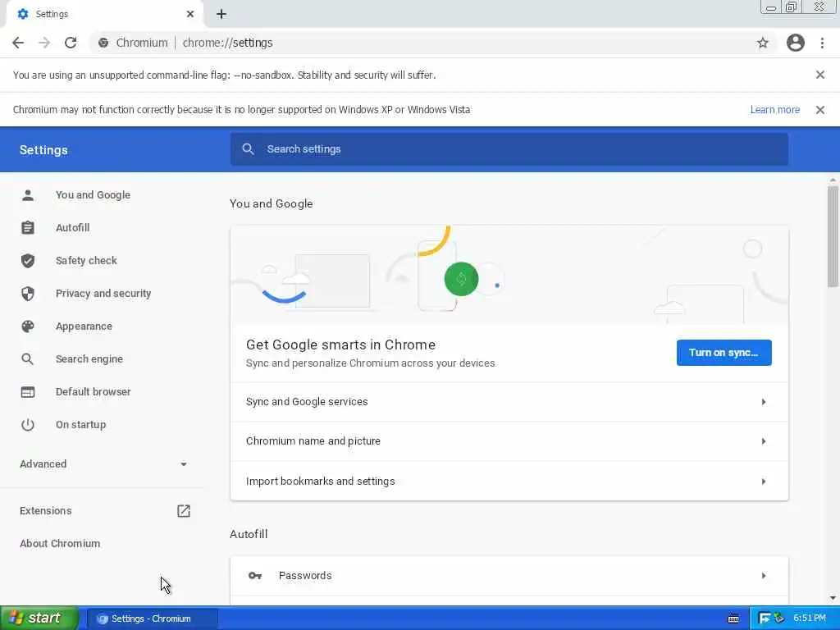Image resolution: width=840 pixels, height=630 pixels.
Task: Click the Appearance palette icon
Action: tap(28, 326)
